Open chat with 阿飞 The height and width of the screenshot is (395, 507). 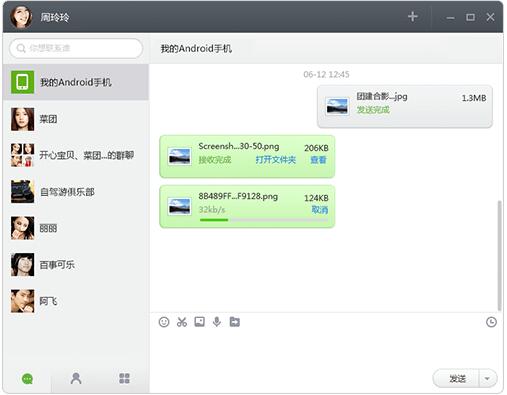[x=76, y=301]
